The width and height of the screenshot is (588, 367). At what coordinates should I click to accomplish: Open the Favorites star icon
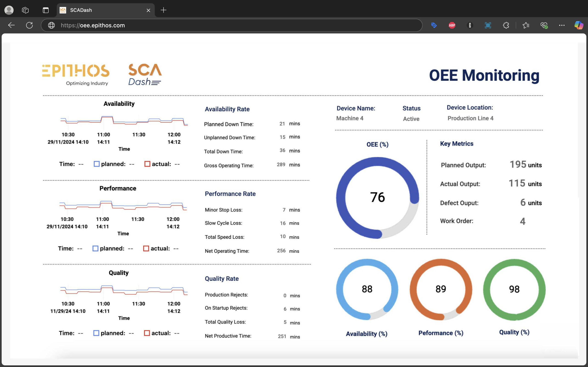pyautogui.click(x=526, y=25)
